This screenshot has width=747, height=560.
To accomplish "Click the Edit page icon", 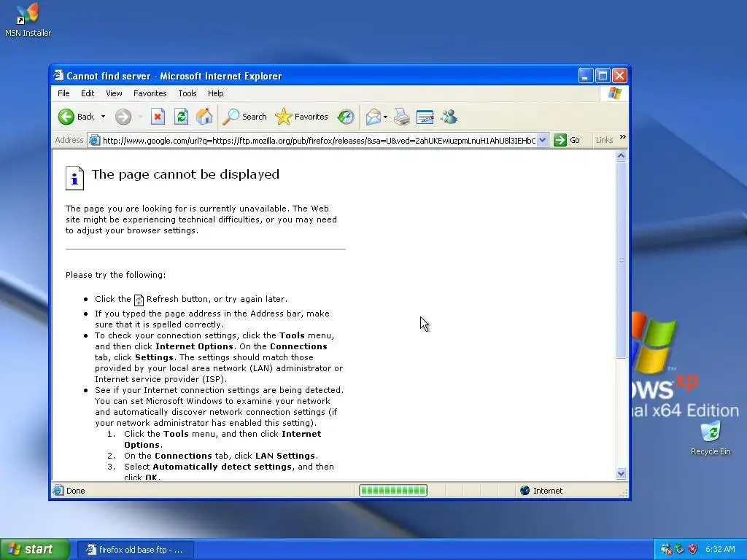I will (425, 117).
